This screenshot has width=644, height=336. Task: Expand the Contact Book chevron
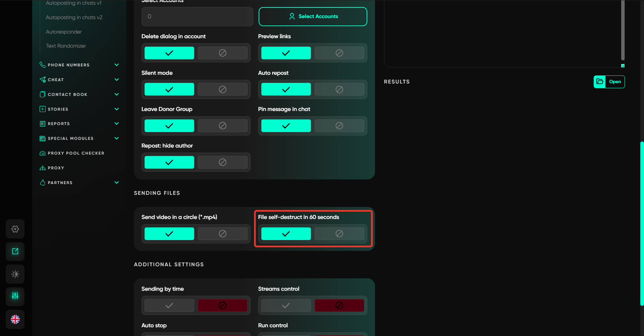[116, 95]
